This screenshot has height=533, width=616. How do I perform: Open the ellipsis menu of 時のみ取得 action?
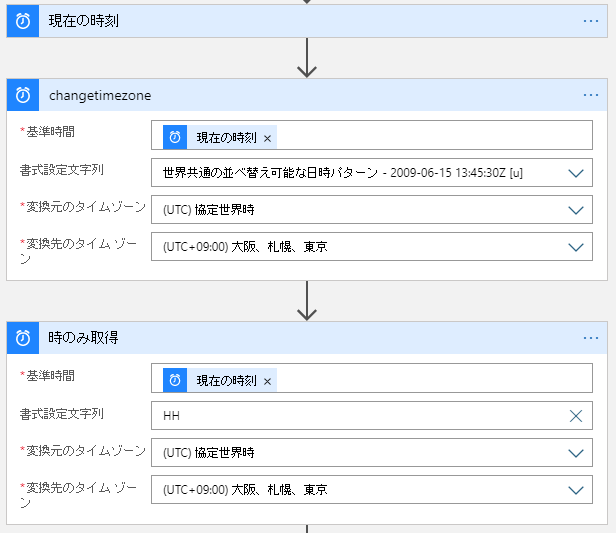click(590, 338)
